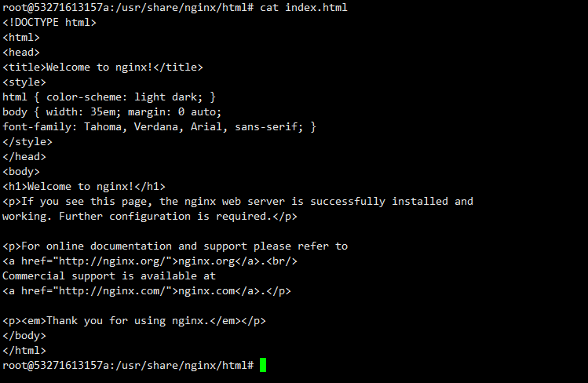Click the "body { width: 35em" line
The image size is (588, 383).
coord(112,111)
